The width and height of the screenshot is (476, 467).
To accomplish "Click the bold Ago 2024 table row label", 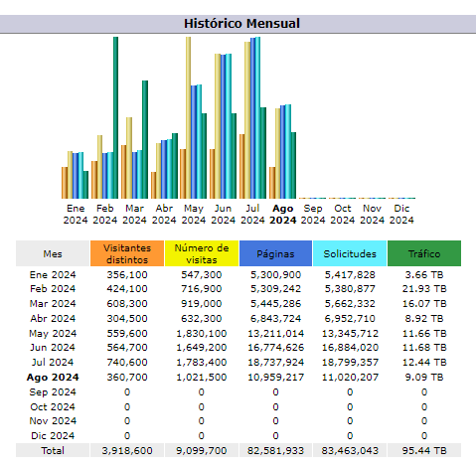I will [53, 378].
